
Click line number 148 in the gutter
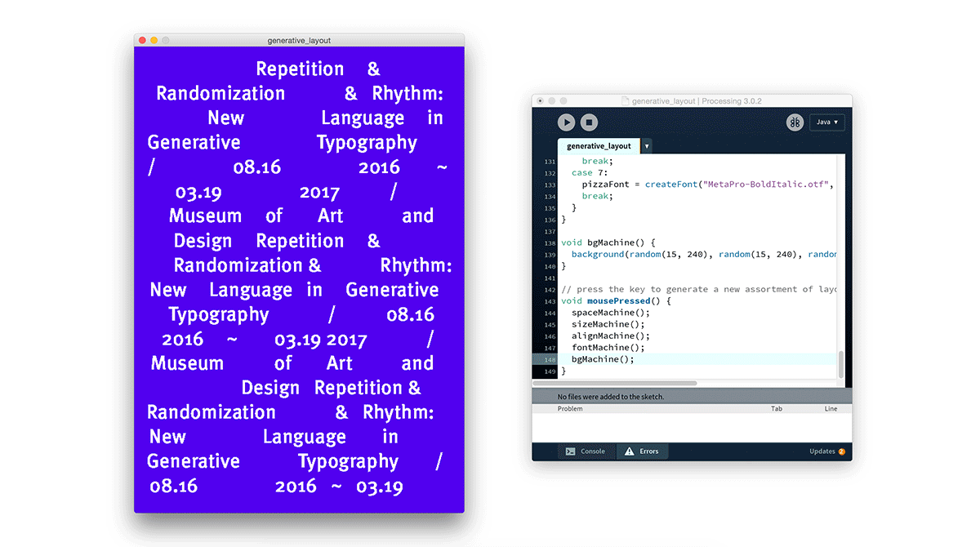(x=549, y=359)
